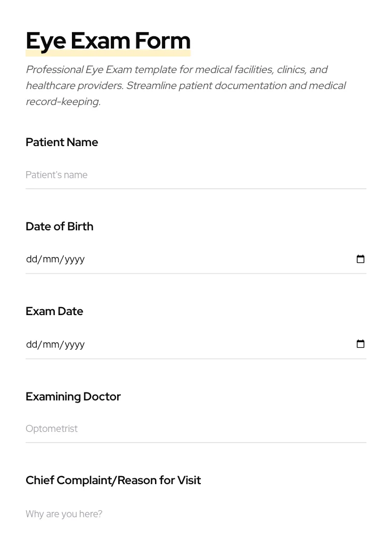This screenshot has width=392, height=546.
Task: Select the month segment of Exam Date
Action: 51,344
